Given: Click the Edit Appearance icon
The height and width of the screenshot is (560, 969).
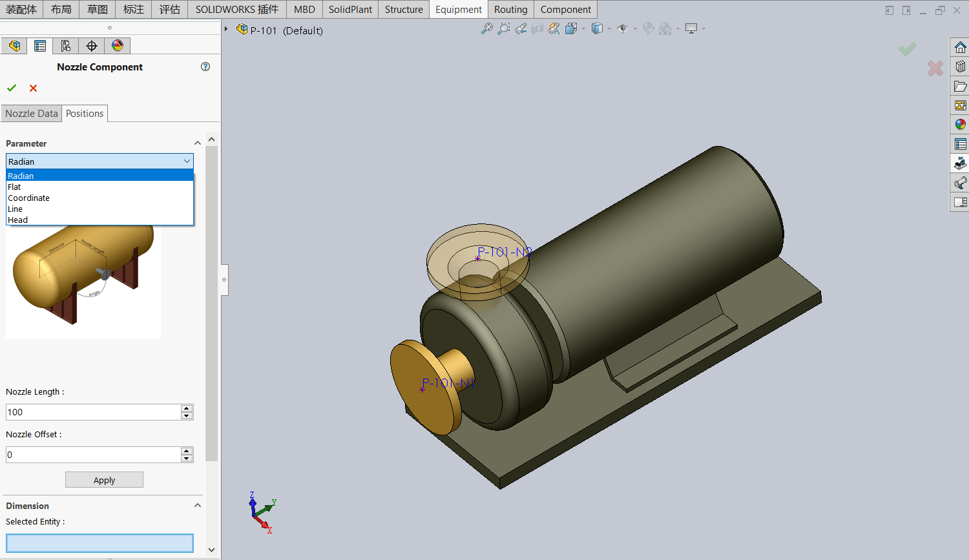Looking at the screenshot, I should click(x=649, y=28).
